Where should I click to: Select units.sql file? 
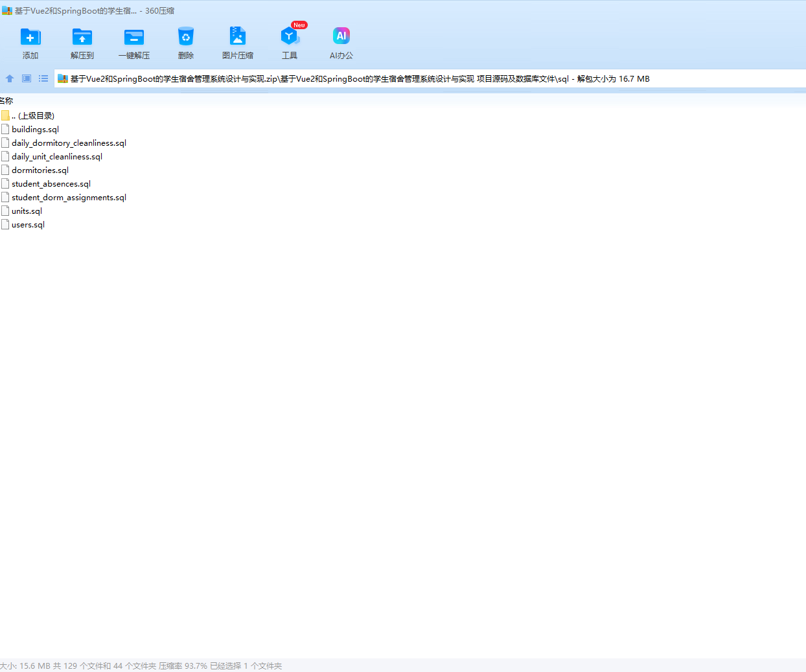pos(27,211)
